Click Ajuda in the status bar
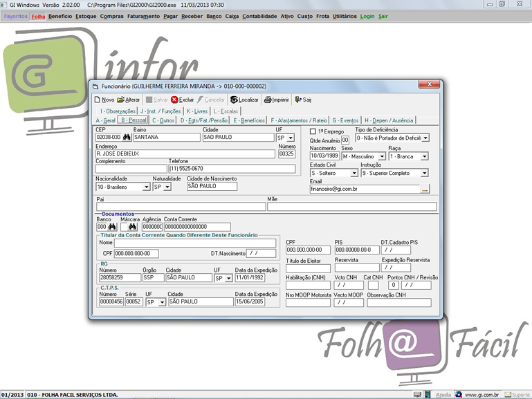 pos(443,395)
